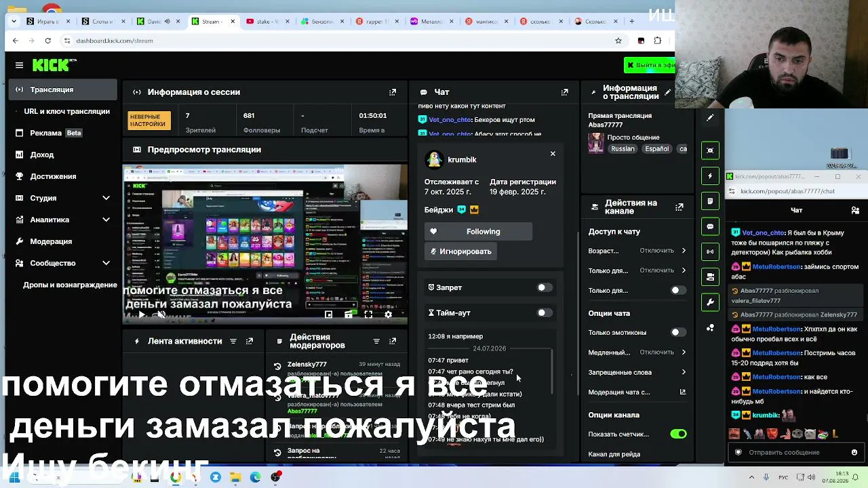Edit stream info with pencil icon
The image size is (868, 488).
(667, 92)
